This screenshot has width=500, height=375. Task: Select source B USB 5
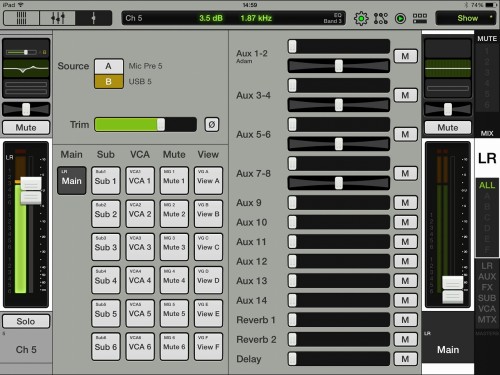coord(109,81)
